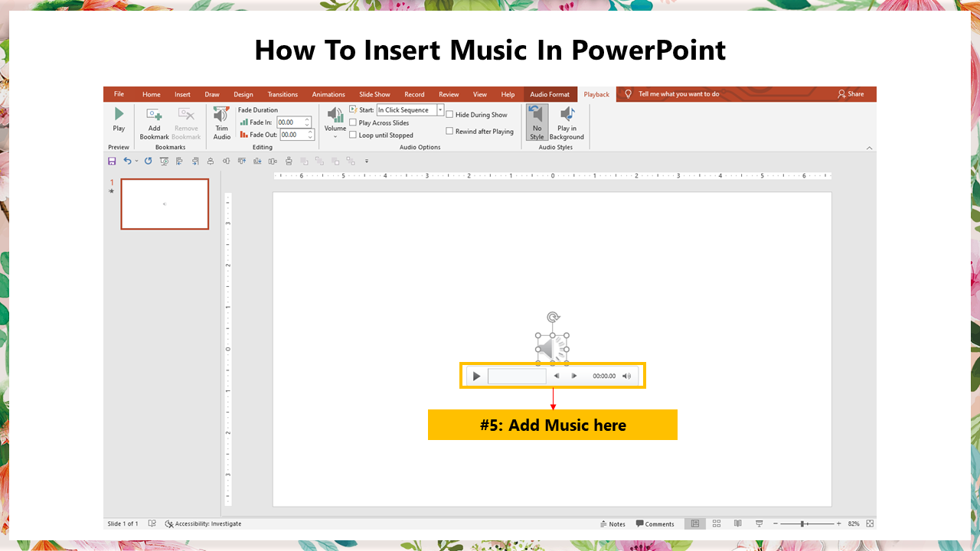Screen dimensions: 980x551
Task: Click the Redo/Repeat icon
Action: coord(148,161)
